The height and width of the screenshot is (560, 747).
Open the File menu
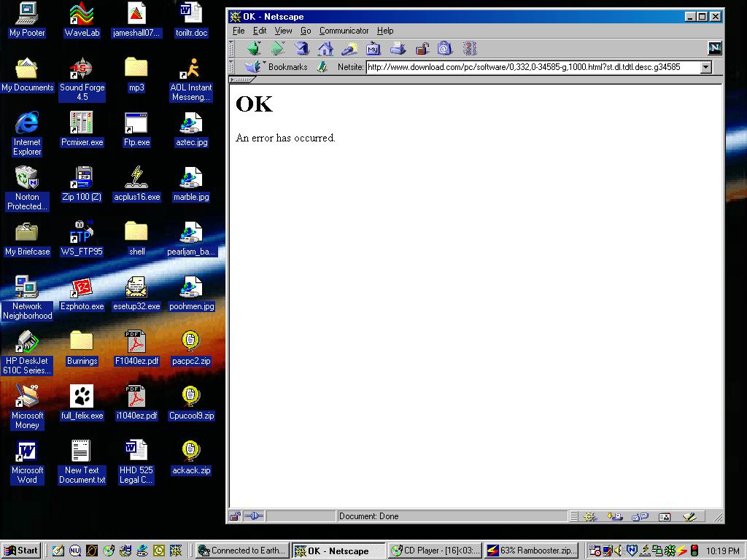pos(239,31)
